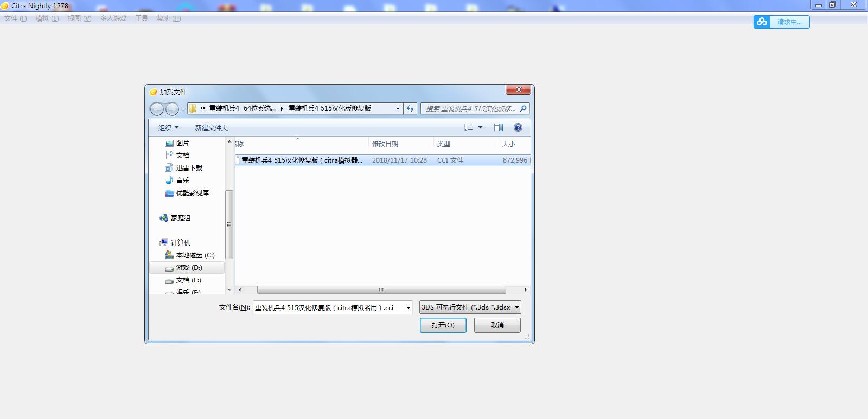Sort files by 类型 column
This screenshot has height=419, width=868.
444,144
